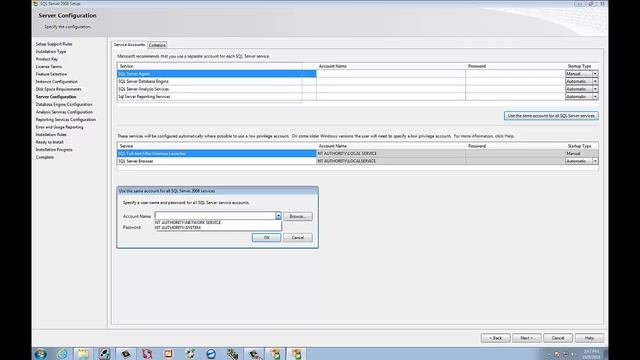Click the Account Name box in the dialog
The height and width of the screenshot is (360, 640).
[215, 216]
